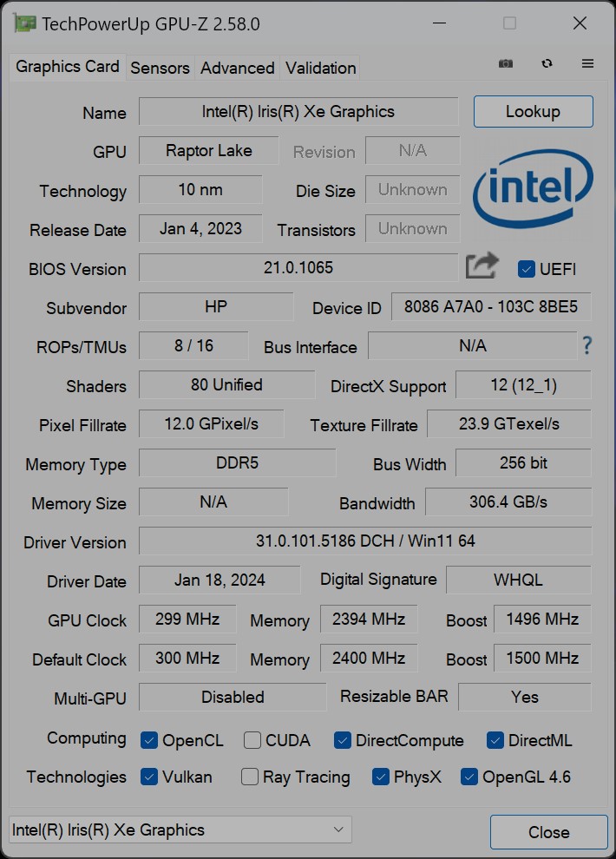Enable the CUDA checkbox
616x859 pixels.
(252, 740)
